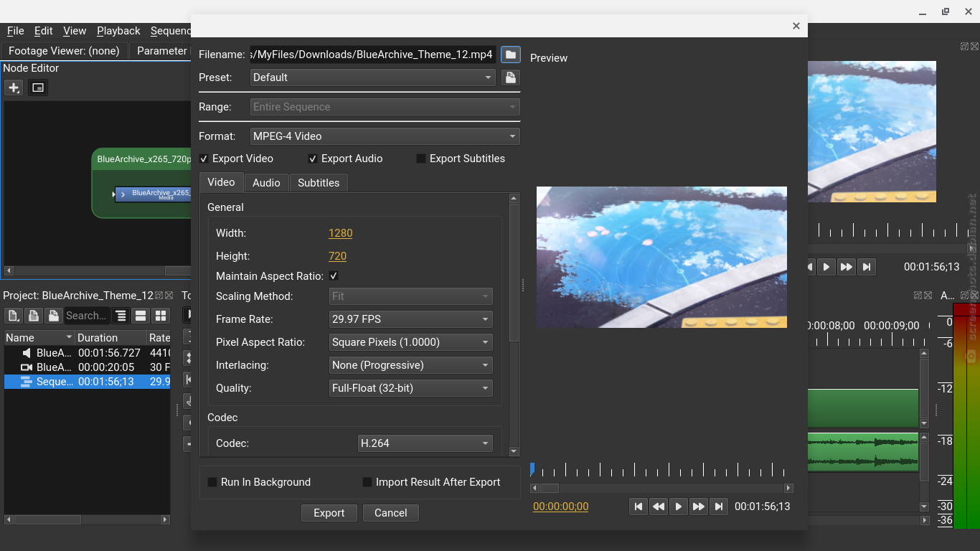Select the Footage Viewer tab
Viewport: 980px width, 551px height.
coord(64,51)
